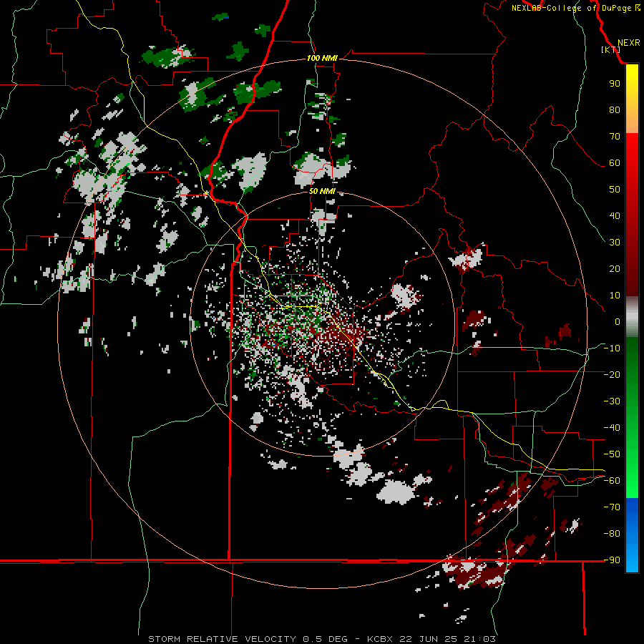Click the "22 JUN 25 21:03" timestamp
The width and height of the screenshot is (644, 644).
[448, 639]
